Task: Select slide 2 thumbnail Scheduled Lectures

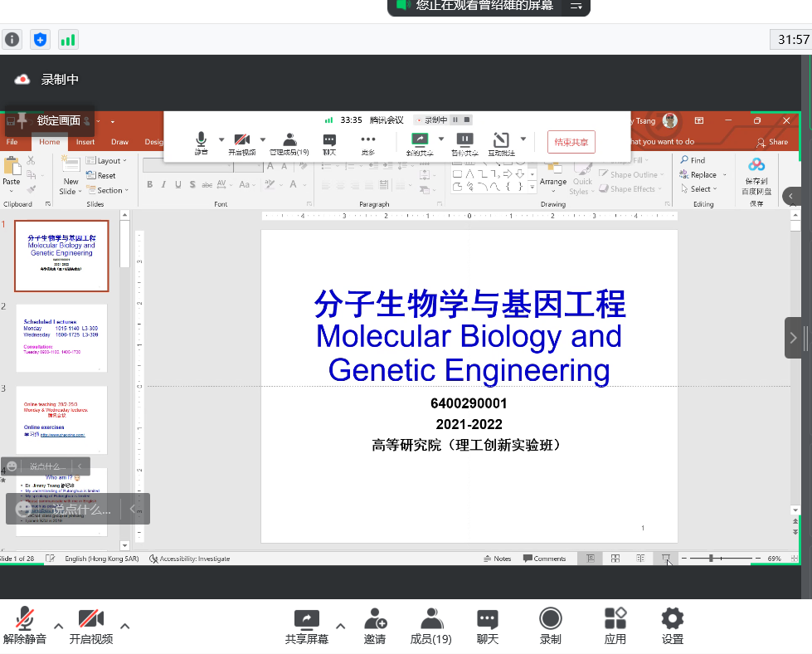Action: click(x=61, y=338)
